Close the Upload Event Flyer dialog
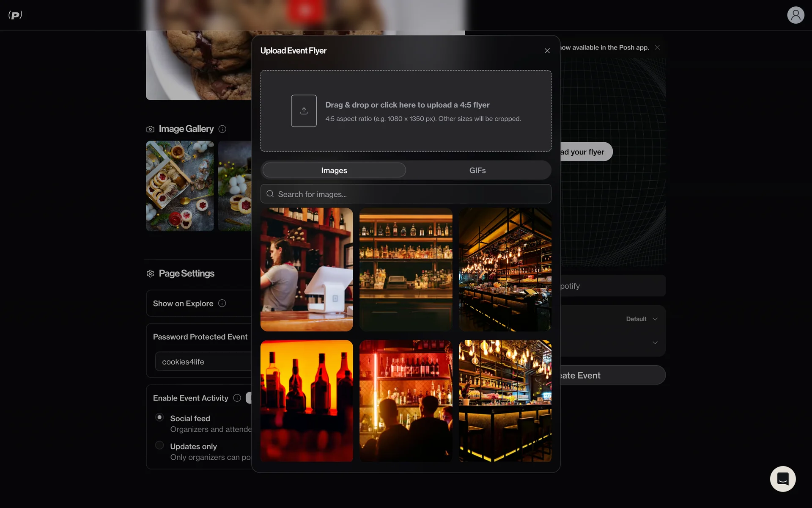This screenshot has width=812, height=508. (547, 51)
